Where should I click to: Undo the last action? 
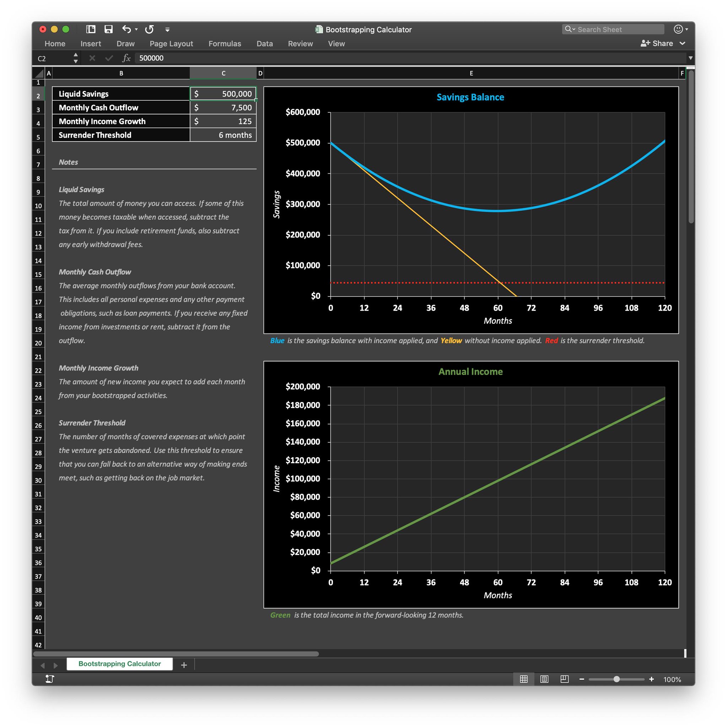(126, 29)
